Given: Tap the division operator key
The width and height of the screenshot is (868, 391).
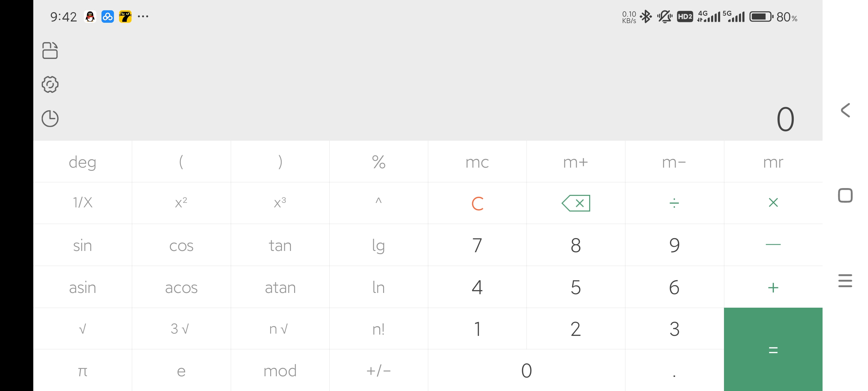Looking at the screenshot, I should pos(674,203).
